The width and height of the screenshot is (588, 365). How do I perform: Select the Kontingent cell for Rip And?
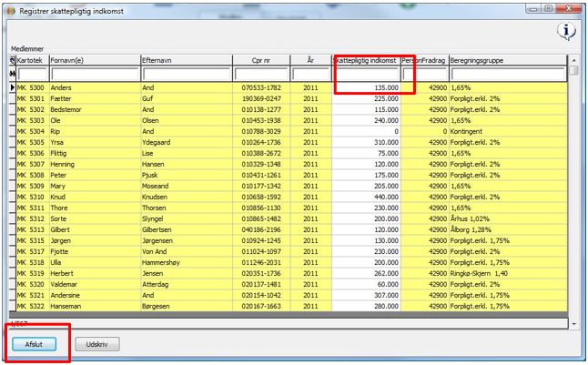[508, 131]
